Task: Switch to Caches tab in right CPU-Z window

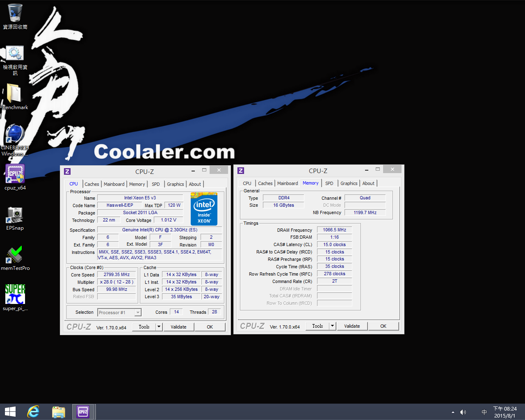Action: 265,183
